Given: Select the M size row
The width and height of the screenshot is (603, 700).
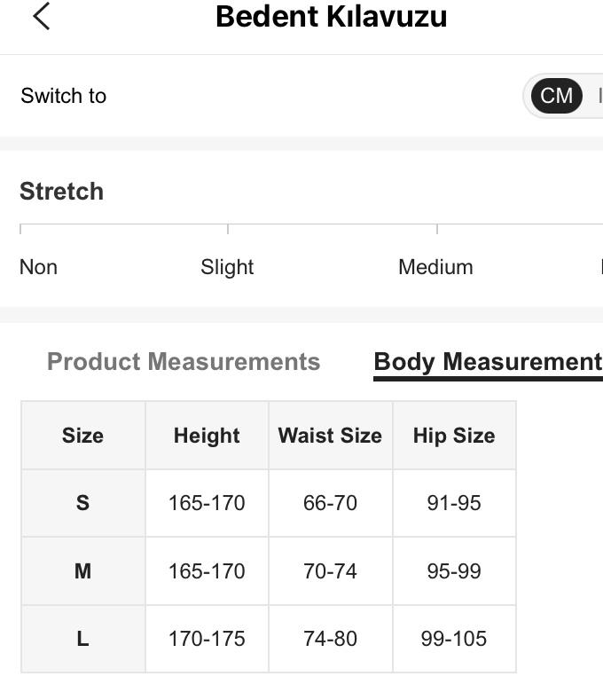Looking at the screenshot, I should click(82, 571).
